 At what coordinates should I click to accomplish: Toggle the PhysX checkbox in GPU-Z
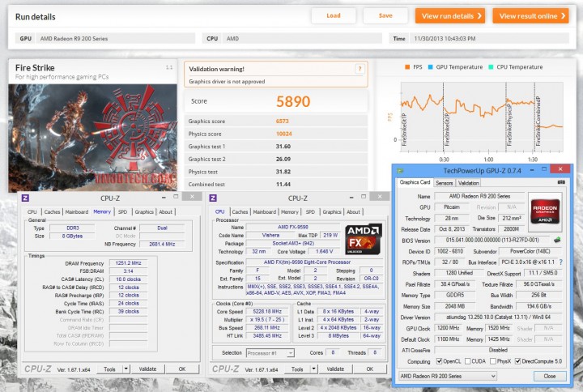[493, 361]
